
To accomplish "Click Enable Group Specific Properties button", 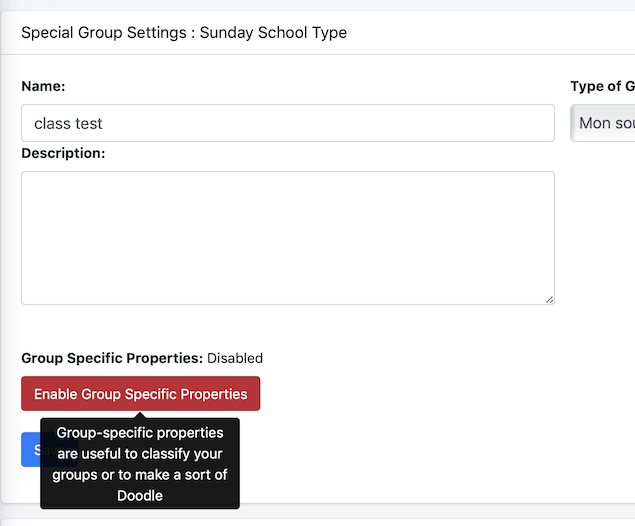I will coord(141,394).
